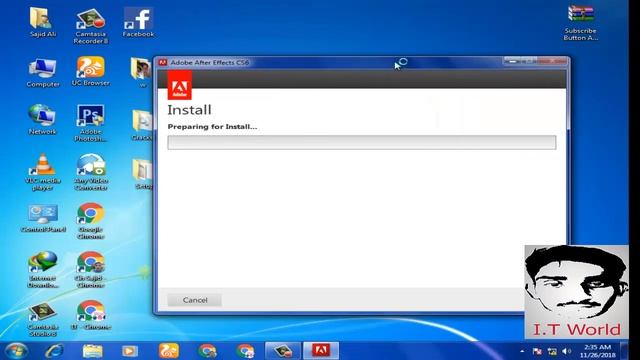Select the Any Video Converter desktop shortcut

(91, 172)
